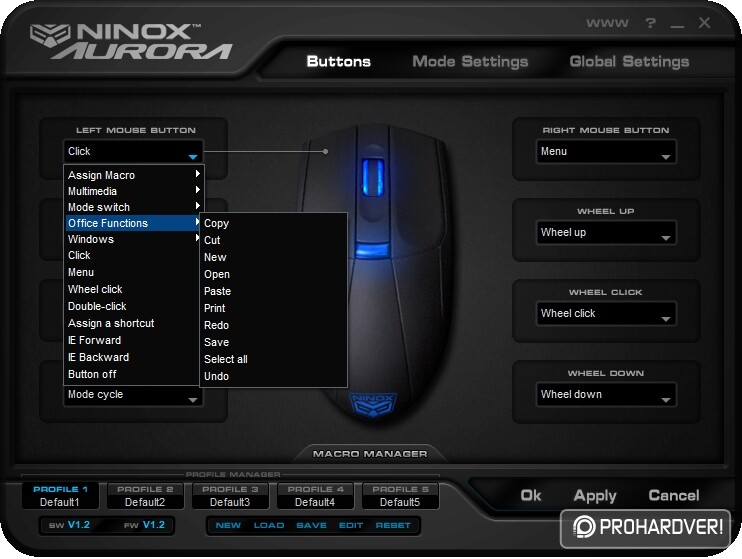Activate Profile 1 Default1
Screen dimensions: 742x559
coord(60,496)
